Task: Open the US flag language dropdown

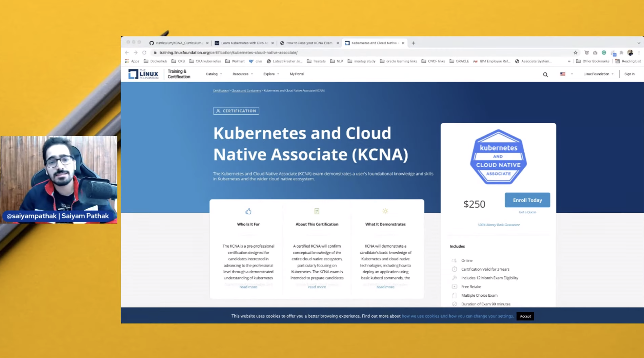Action: 566,74
